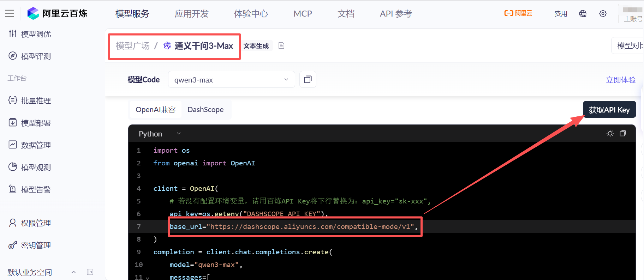The image size is (644, 280).
Task: Open the 费用 header link
Action: click(561, 13)
